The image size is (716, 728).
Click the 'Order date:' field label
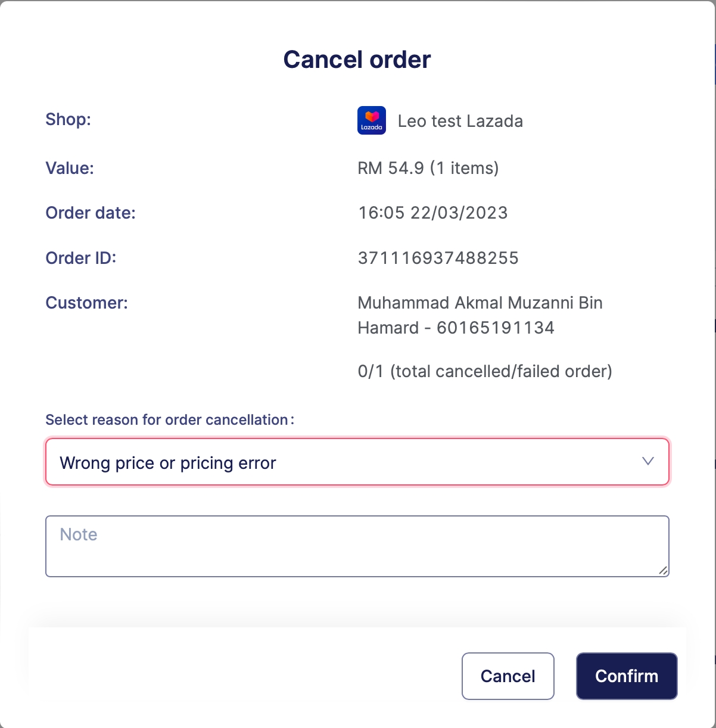pos(91,213)
